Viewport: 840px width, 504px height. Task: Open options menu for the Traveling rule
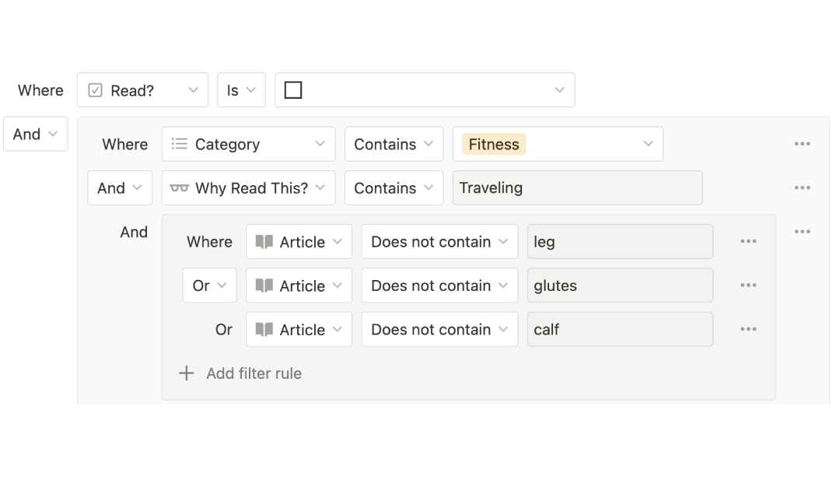pos(802,187)
